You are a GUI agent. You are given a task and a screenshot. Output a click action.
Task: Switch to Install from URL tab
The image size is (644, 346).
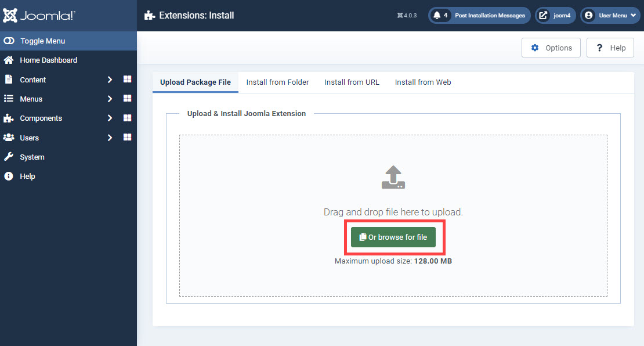[352, 82]
